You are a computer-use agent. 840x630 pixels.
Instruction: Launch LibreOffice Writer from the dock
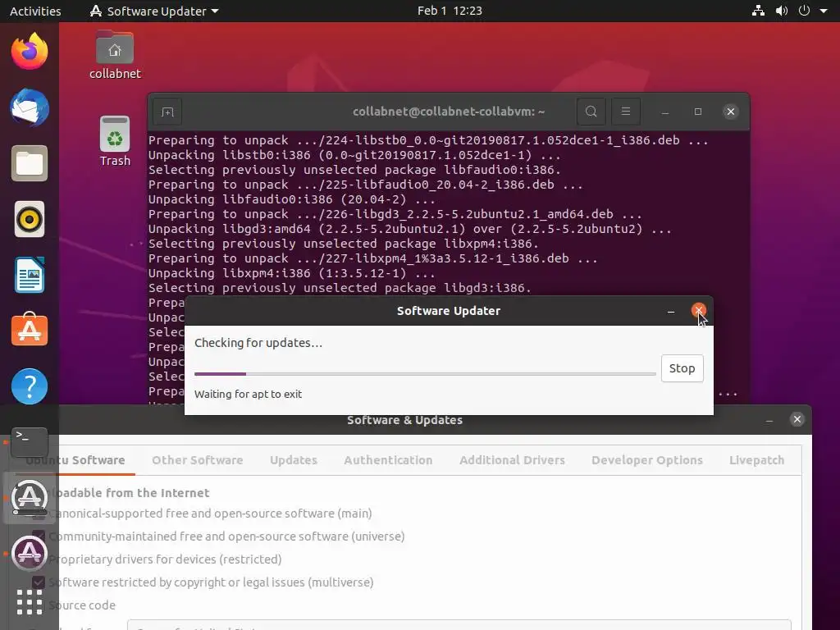click(30, 275)
